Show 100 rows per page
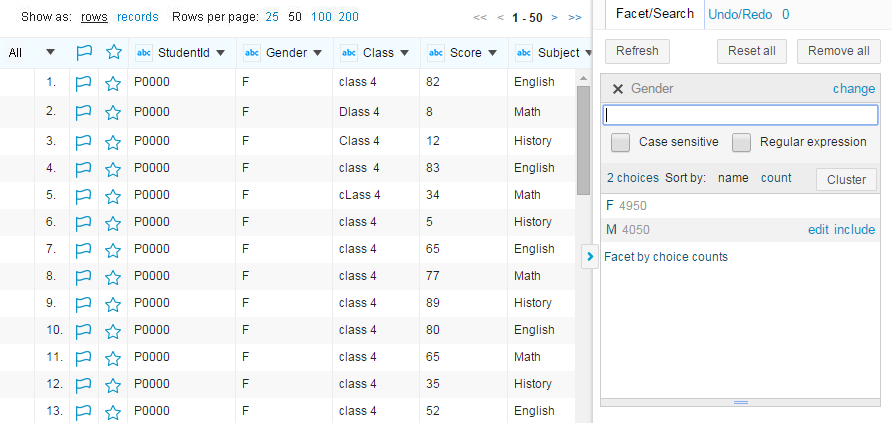Image resolution: width=892 pixels, height=423 pixels. [x=321, y=17]
